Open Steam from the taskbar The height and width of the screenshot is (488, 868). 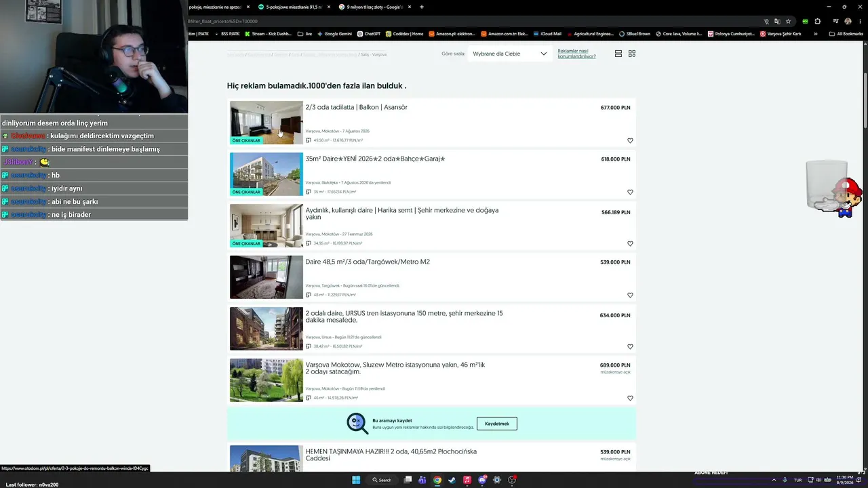point(452,480)
